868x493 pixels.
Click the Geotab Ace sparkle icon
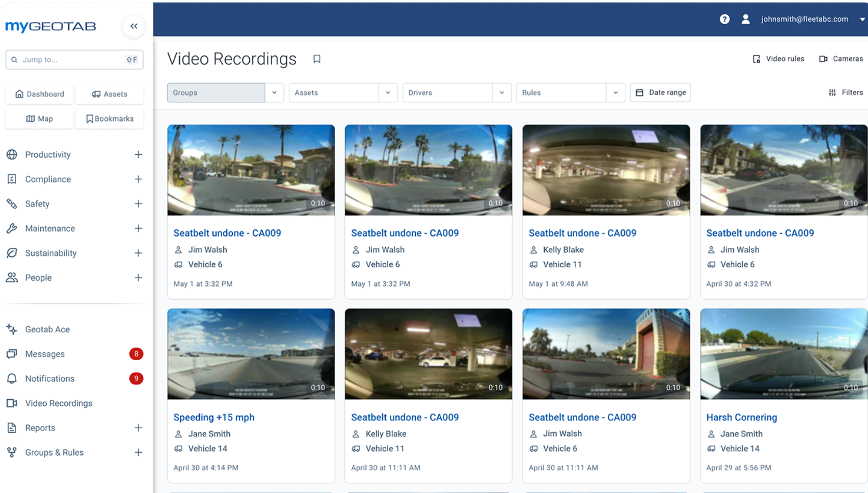(12, 329)
